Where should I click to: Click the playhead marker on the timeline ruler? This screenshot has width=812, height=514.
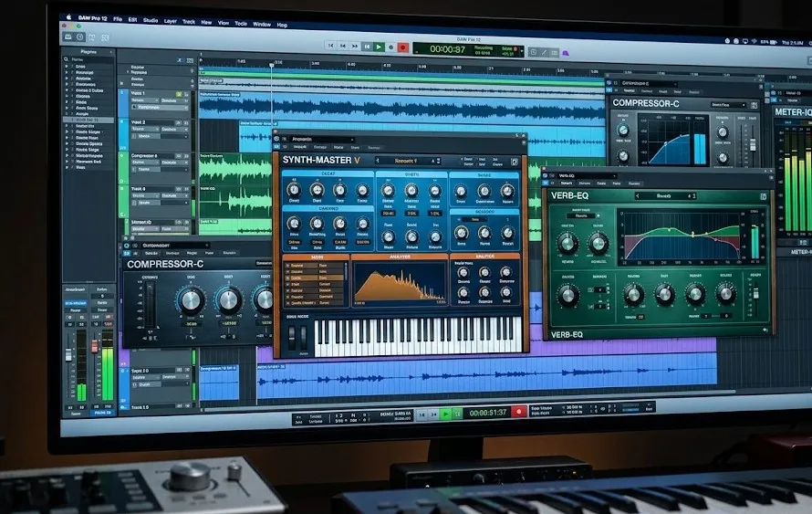[271, 66]
